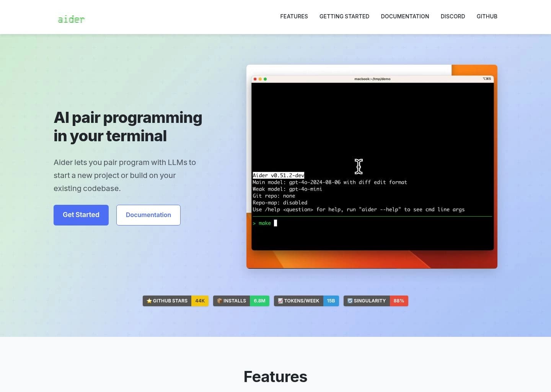Click the star icon on GitHub Stars badge
This screenshot has width=551, height=392.
pyautogui.click(x=149, y=301)
